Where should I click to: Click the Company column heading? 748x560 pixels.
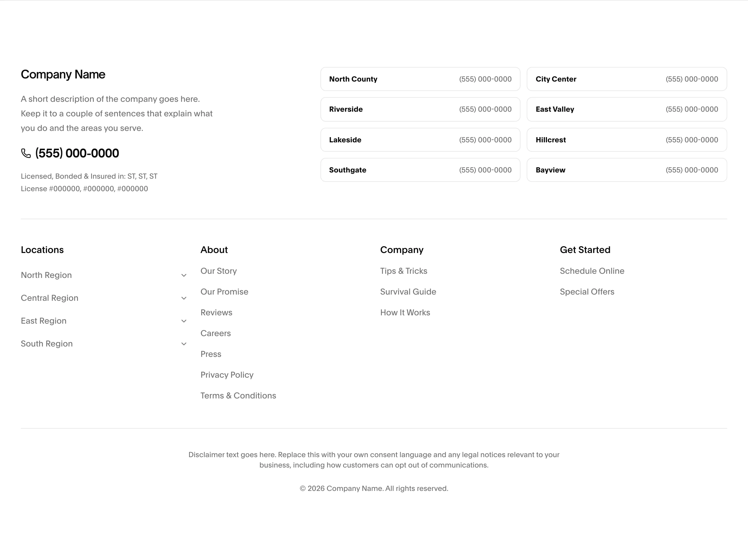tap(402, 250)
